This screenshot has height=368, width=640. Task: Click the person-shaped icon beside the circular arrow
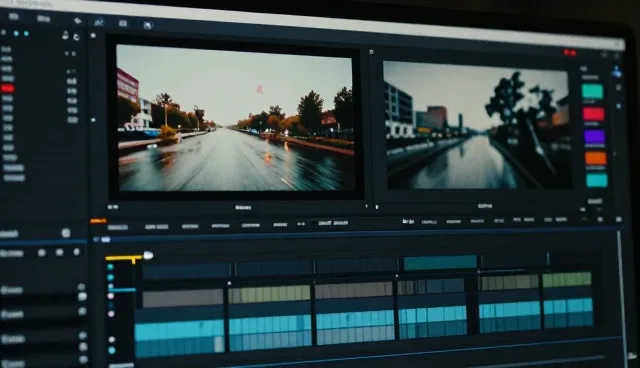coord(65,35)
